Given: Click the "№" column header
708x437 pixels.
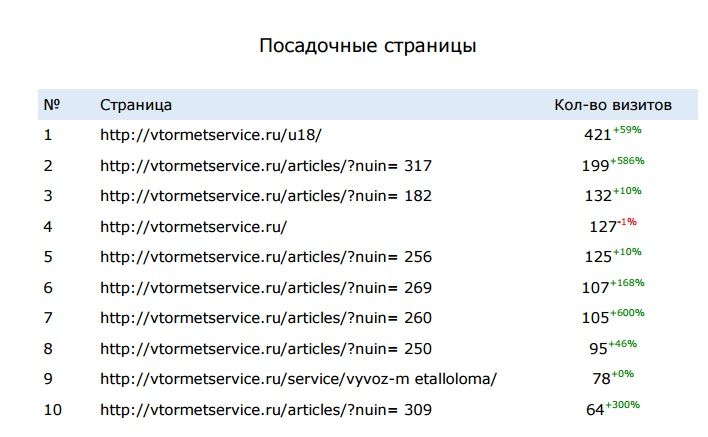Looking at the screenshot, I should [x=52, y=104].
